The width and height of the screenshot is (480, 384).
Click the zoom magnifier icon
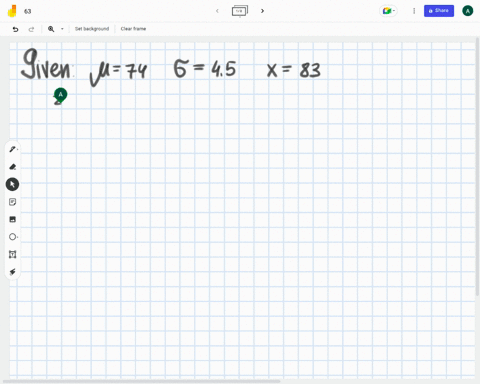51,29
